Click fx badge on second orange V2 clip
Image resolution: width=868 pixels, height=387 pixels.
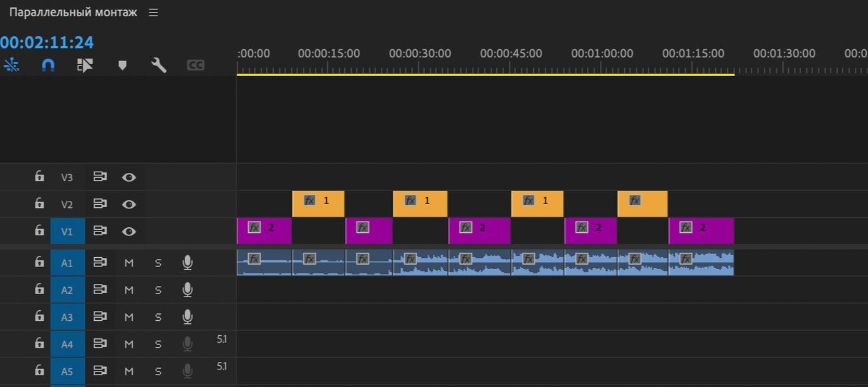point(410,200)
